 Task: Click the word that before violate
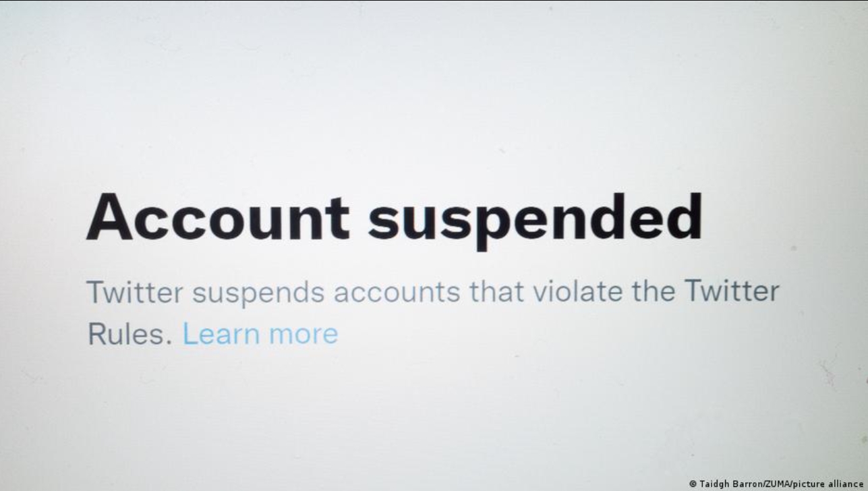pos(496,292)
